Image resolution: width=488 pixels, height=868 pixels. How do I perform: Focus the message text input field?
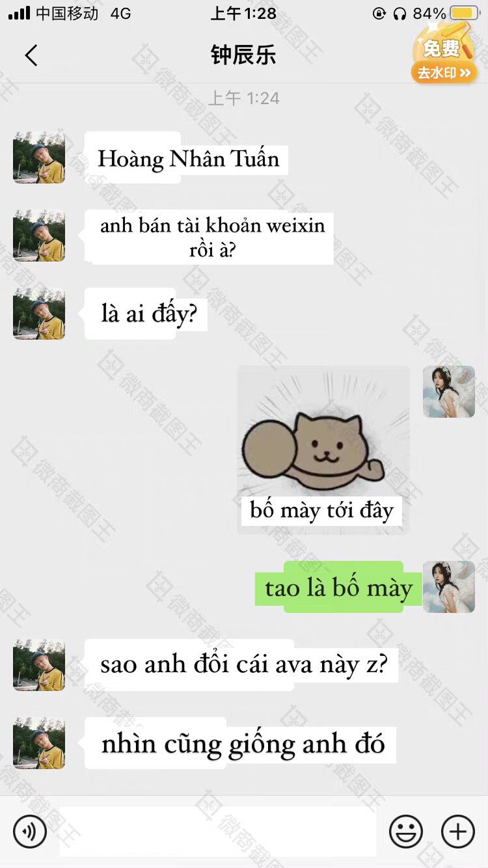coord(218,831)
